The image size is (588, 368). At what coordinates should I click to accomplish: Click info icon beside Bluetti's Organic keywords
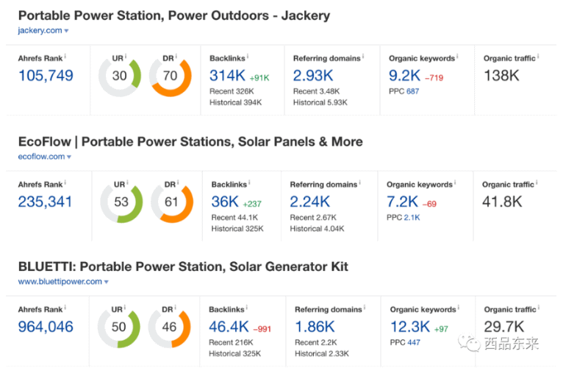pyautogui.click(x=458, y=308)
